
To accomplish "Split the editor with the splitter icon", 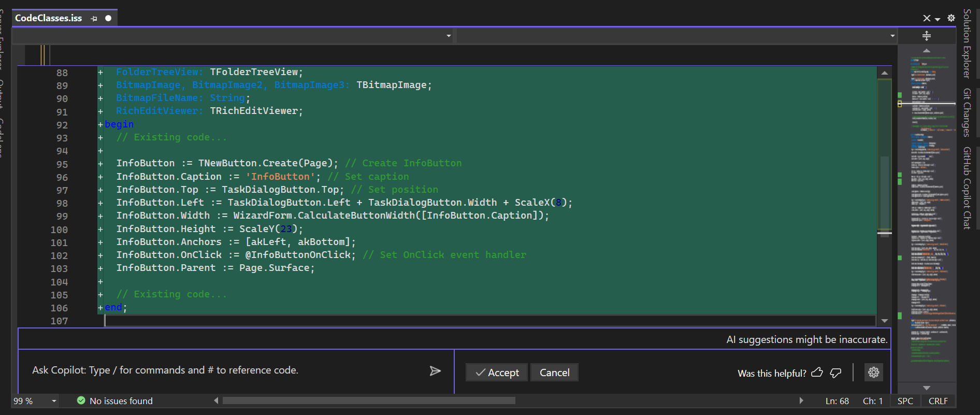I will [927, 36].
